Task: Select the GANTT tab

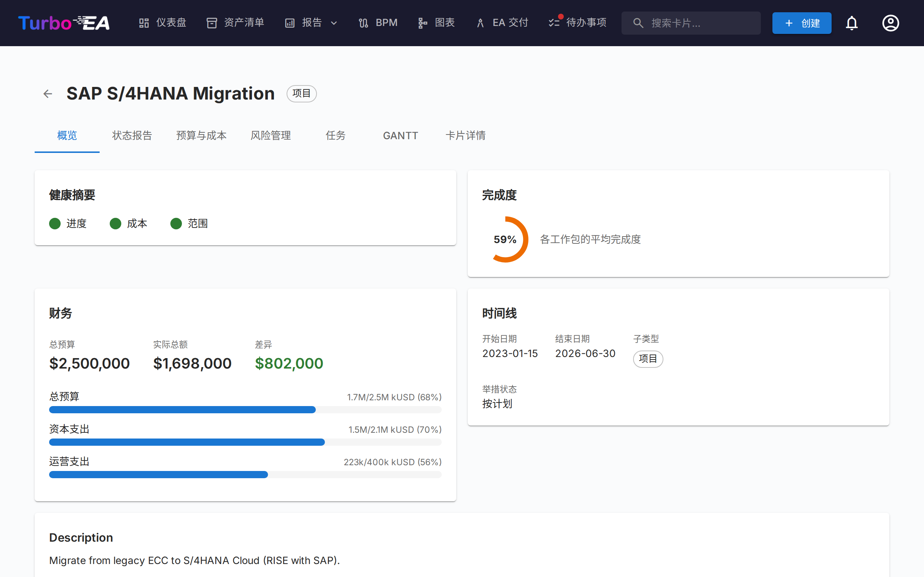Action: [x=400, y=136]
